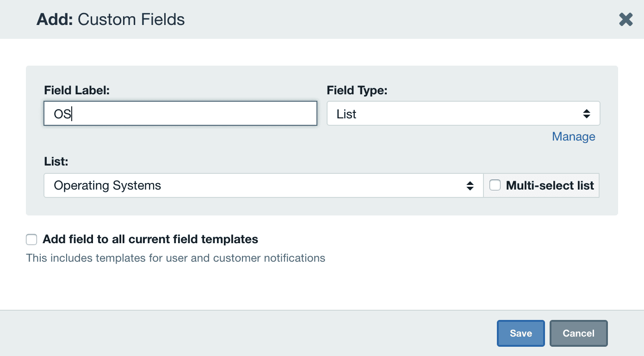Image resolution: width=644 pixels, height=356 pixels.
Task: Click the Custom Fields heading text
Action: click(x=130, y=19)
